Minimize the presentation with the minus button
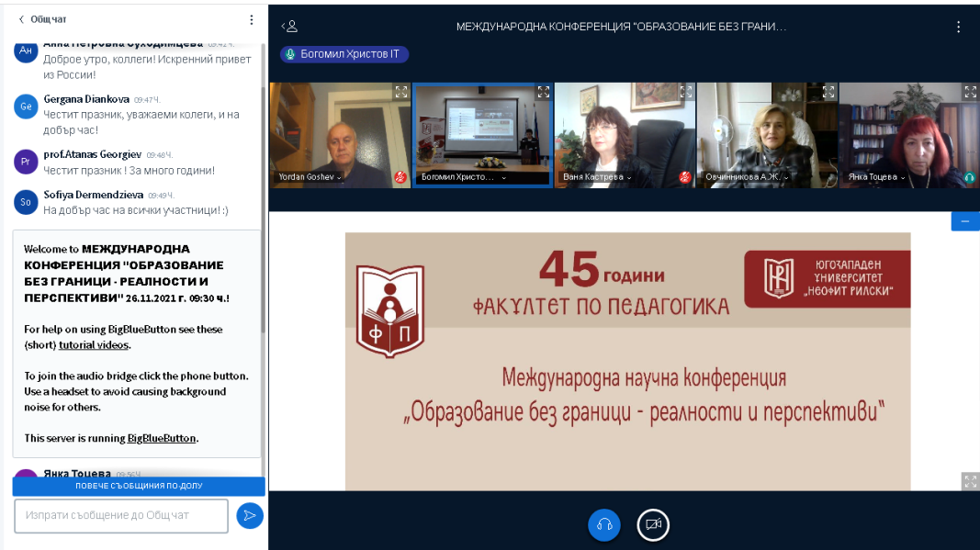Viewport: 980px width, 550px height. (965, 221)
